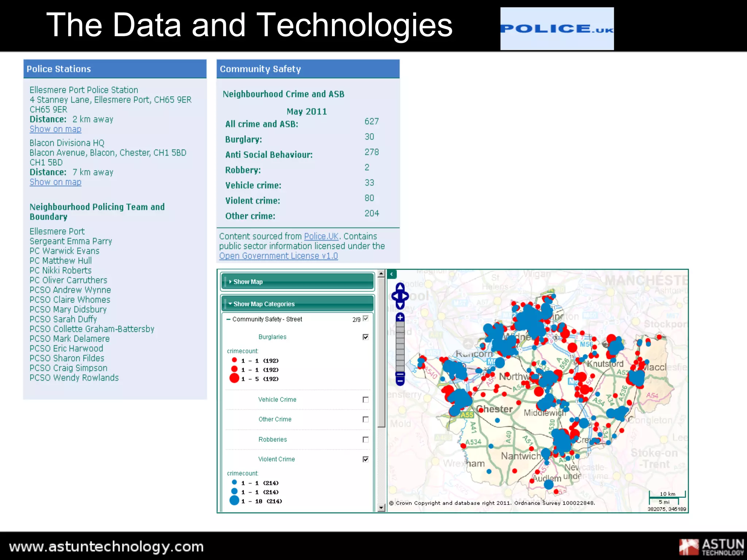Click the map zoom level slider bar
The width and height of the screenshot is (747, 560).
pos(400,346)
